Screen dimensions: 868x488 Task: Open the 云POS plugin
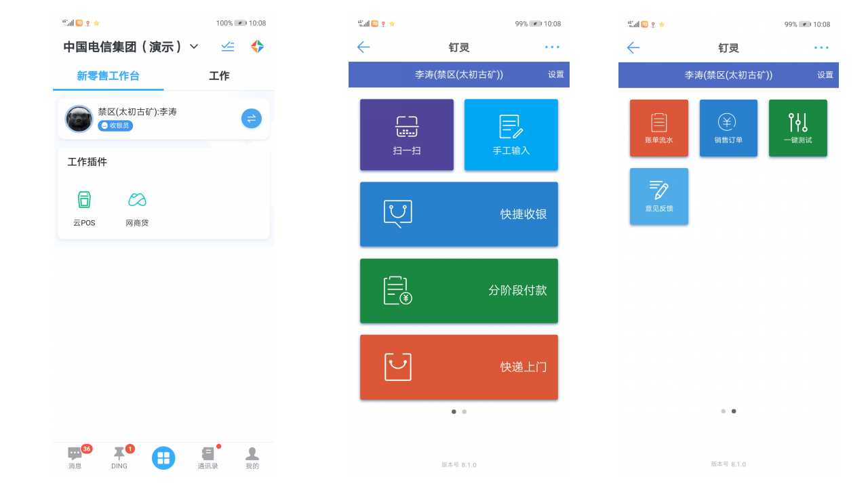point(84,208)
